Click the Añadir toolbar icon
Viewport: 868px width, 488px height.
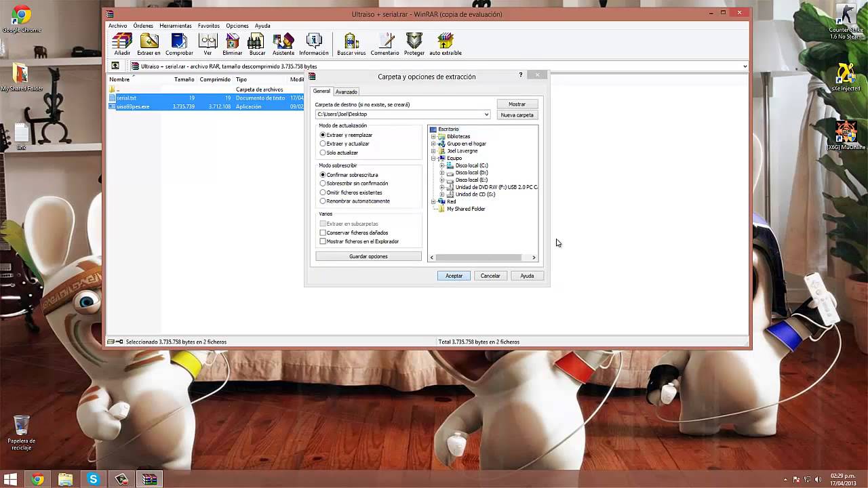pyautogui.click(x=122, y=44)
